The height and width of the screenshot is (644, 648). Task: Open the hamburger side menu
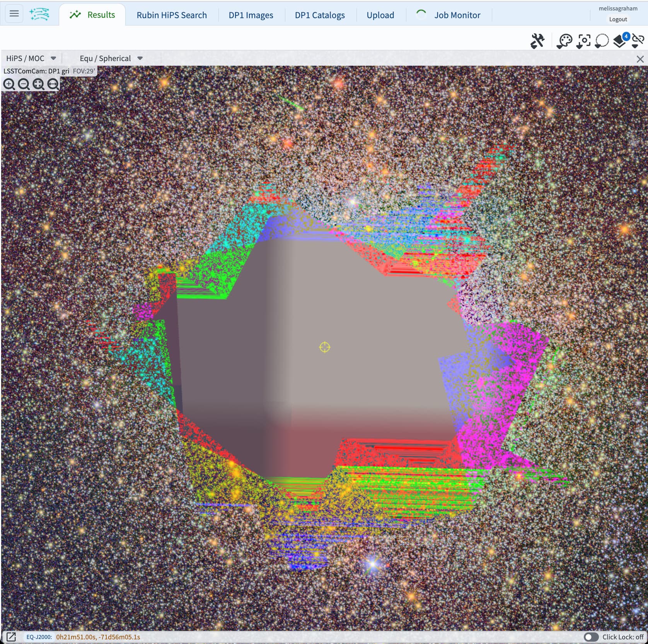[x=14, y=14]
